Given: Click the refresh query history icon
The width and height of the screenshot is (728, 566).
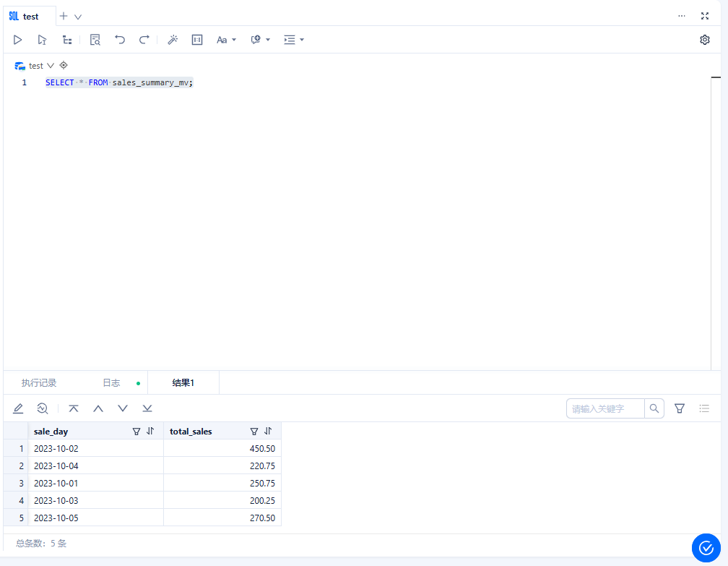Looking at the screenshot, I should 42,408.
